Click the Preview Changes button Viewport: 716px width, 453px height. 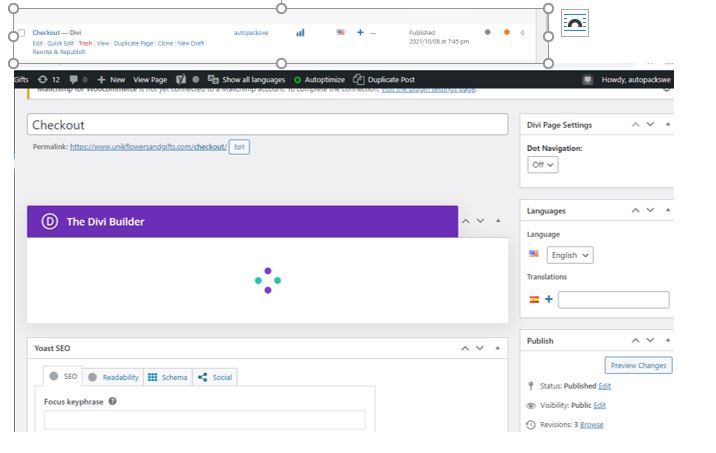click(638, 365)
